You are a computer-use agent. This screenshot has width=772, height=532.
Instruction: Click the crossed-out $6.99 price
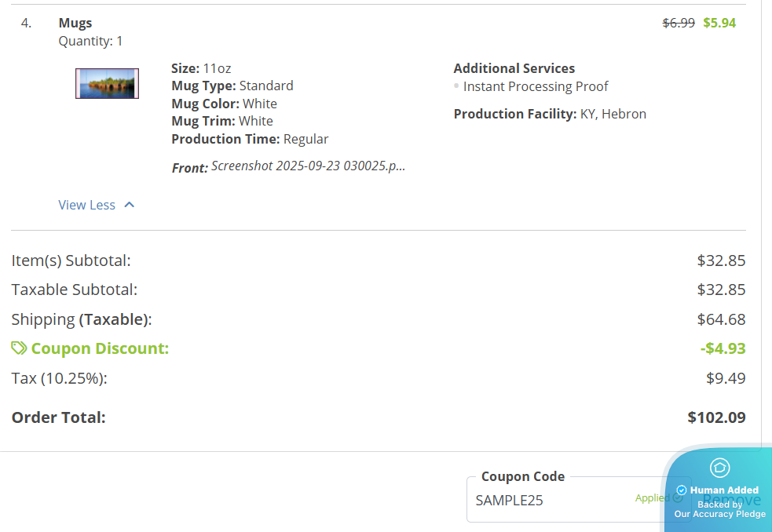click(x=679, y=23)
